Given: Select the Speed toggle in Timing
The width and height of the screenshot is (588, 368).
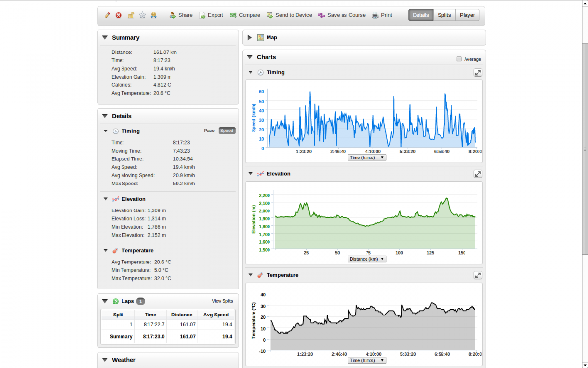Looking at the screenshot, I should tap(227, 131).
